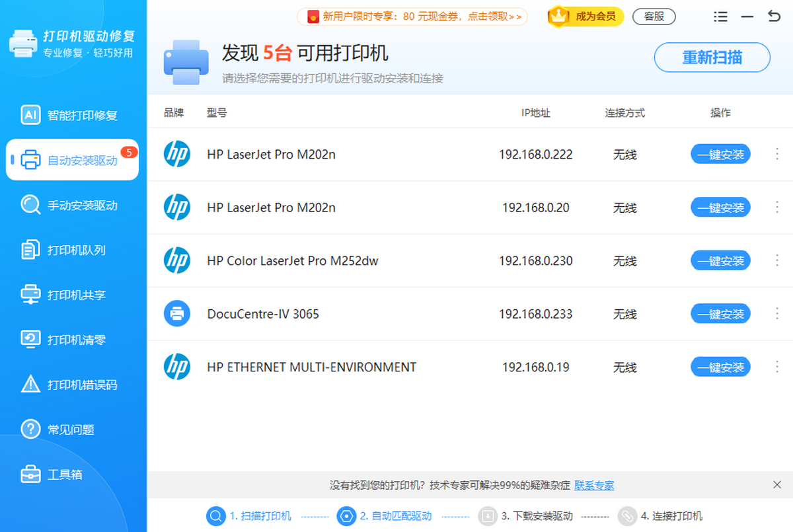Open more options for 192.168.0.222 printer
Viewport: 793px width, 532px height.
tap(777, 154)
